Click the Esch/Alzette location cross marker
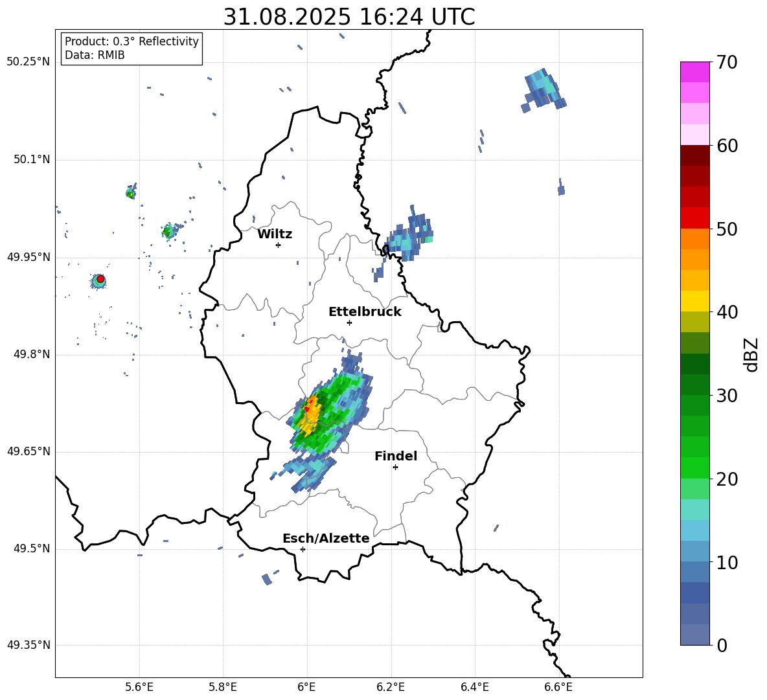 [303, 549]
